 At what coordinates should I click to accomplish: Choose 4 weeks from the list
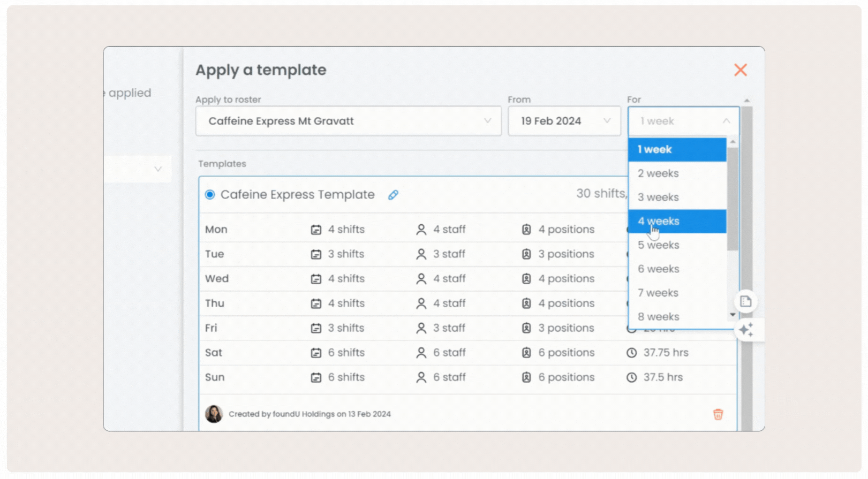tap(677, 221)
